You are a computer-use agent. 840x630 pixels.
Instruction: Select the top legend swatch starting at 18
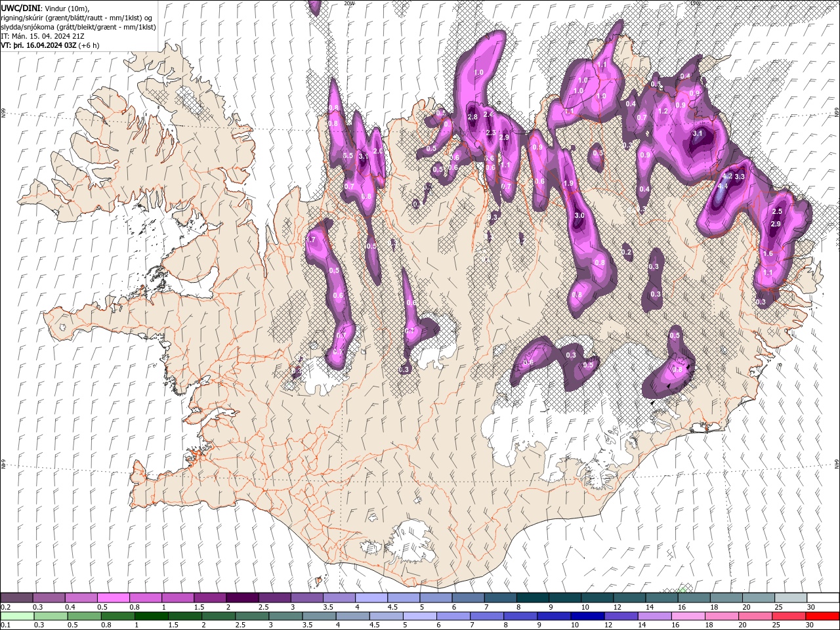(726, 598)
